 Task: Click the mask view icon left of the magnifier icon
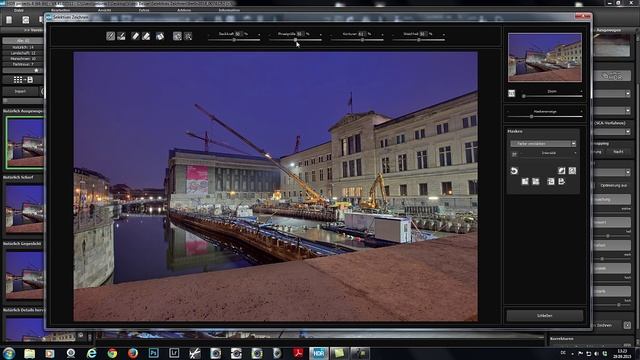[177, 36]
